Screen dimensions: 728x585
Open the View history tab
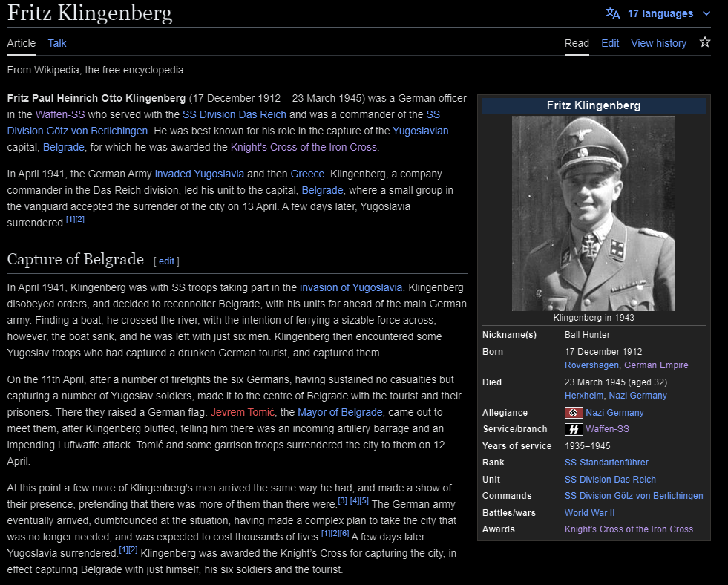point(658,43)
